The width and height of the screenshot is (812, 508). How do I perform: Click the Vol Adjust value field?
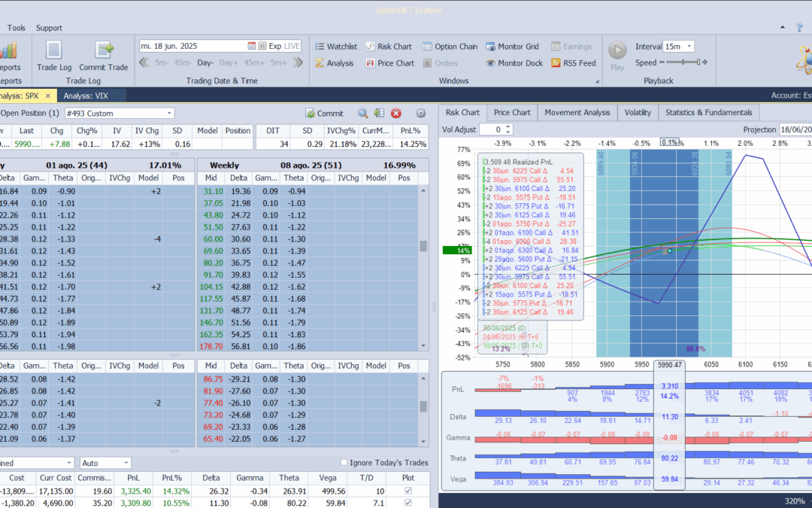pyautogui.click(x=492, y=129)
